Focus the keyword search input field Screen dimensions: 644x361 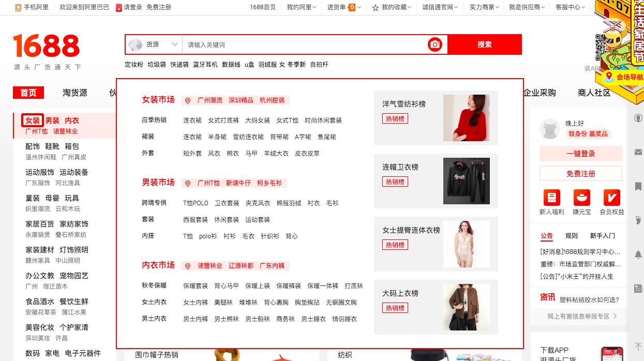[x=305, y=44]
